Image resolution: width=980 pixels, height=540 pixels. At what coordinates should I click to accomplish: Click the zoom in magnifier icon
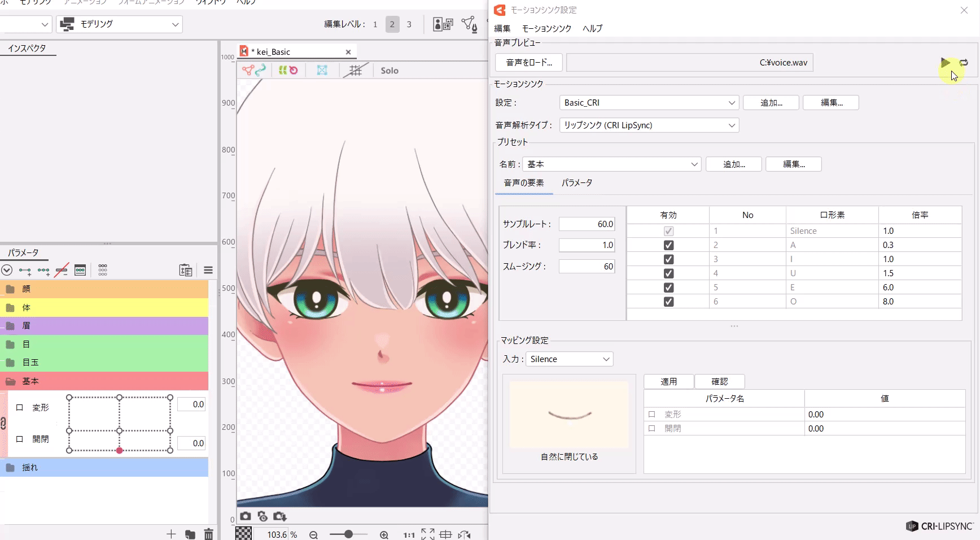(384, 534)
